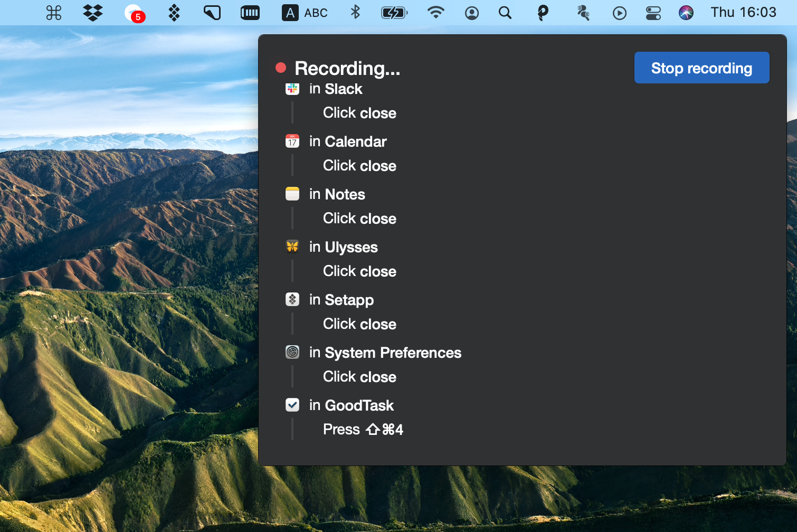797x532 pixels.
Task: Select 'Click close' step under Calendar
Action: click(x=359, y=166)
